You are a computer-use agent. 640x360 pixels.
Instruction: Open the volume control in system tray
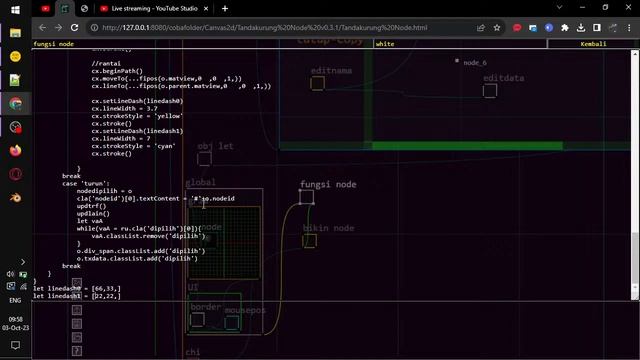10,274
